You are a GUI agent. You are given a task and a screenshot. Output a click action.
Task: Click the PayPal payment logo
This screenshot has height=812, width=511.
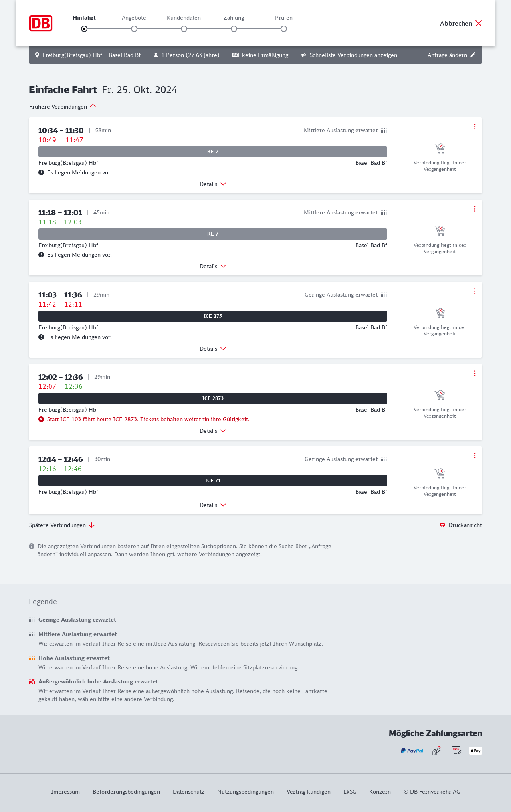pyautogui.click(x=412, y=751)
